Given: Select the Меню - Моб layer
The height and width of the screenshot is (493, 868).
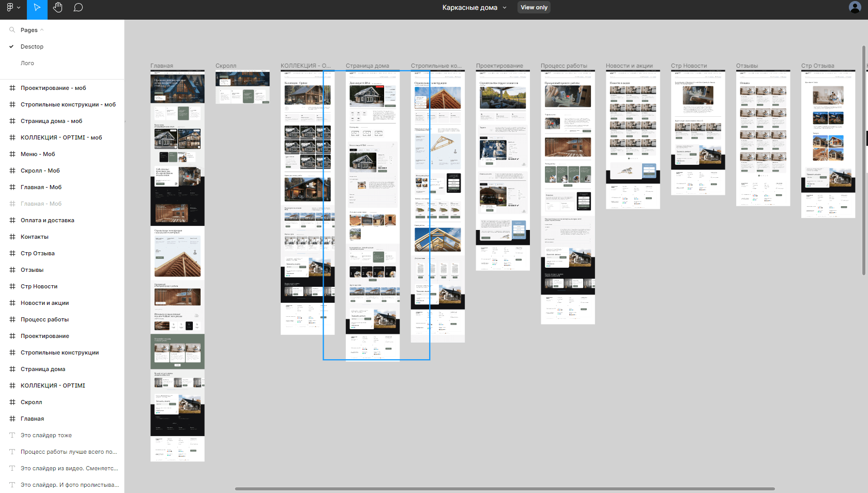Looking at the screenshot, I should [38, 154].
